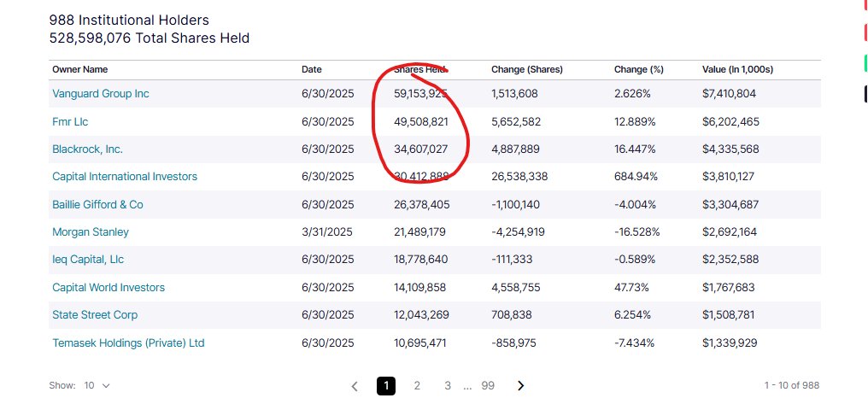Go to page 2
Viewport: 868px width, 398px height.
pyautogui.click(x=417, y=386)
